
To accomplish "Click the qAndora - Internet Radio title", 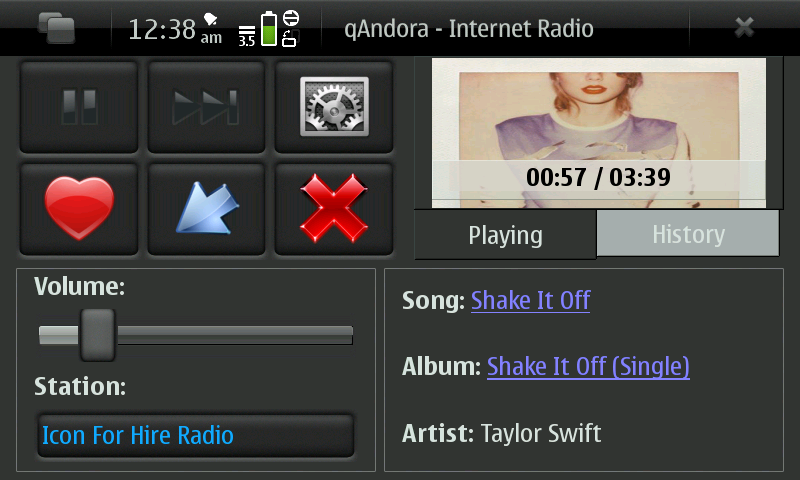I will (x=469, y=29).
